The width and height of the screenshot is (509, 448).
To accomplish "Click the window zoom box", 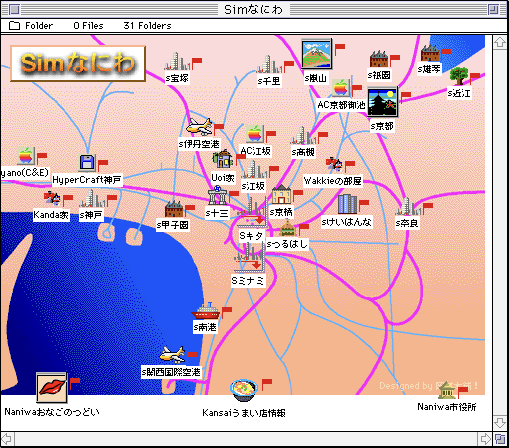I will click(x=493, y=9).
